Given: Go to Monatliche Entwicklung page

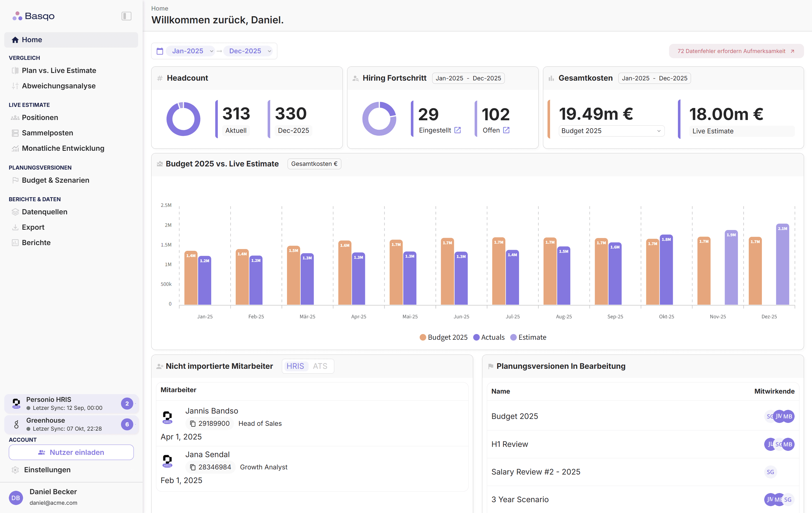Looking at the screenshot, I should [x=63, y=148].
